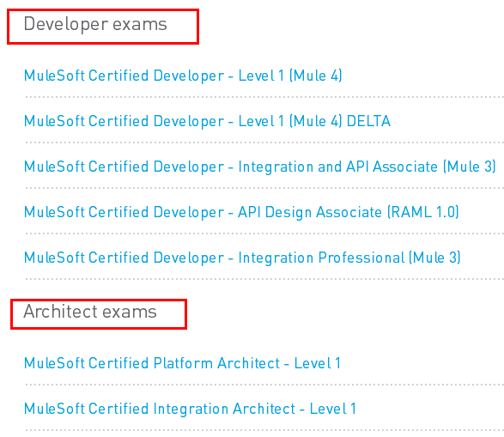Image resolution: width=504 pixels, height=437 pixels.
Task: Click the Developer exams heading
Action: [x=95, y=25]
